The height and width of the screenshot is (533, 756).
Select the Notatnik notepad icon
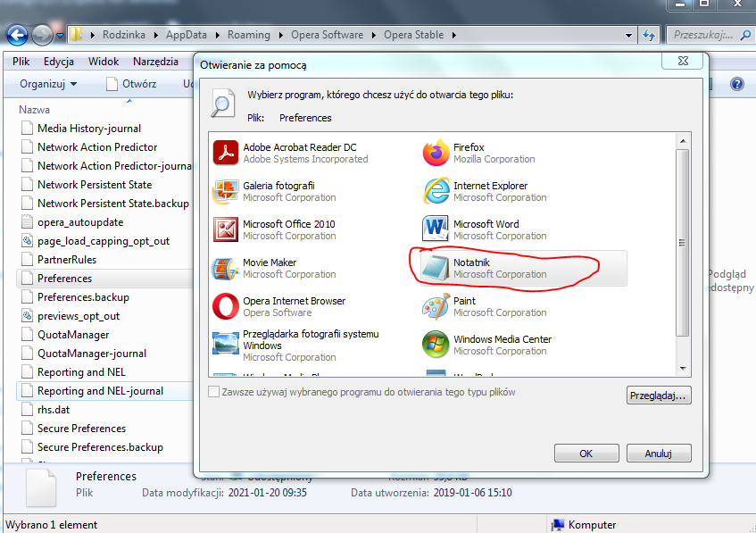point(436,268)
